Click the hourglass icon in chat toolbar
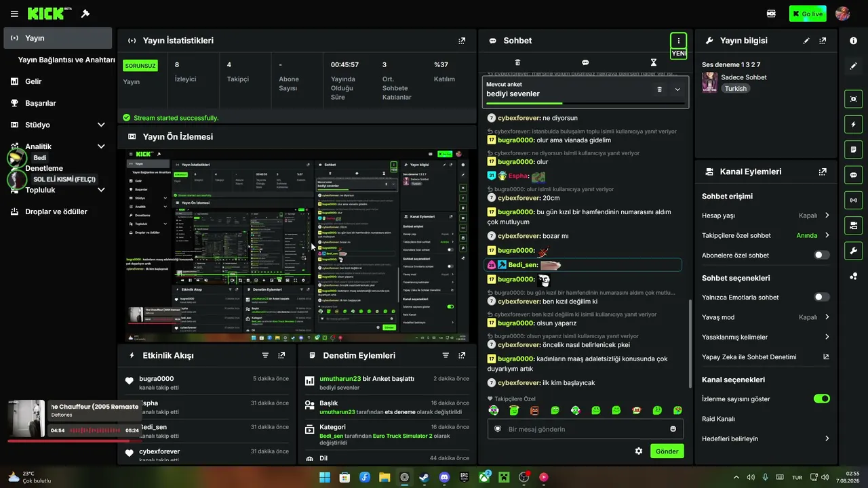The height and width of the screenshot is (488, 868). click(654, 62)
